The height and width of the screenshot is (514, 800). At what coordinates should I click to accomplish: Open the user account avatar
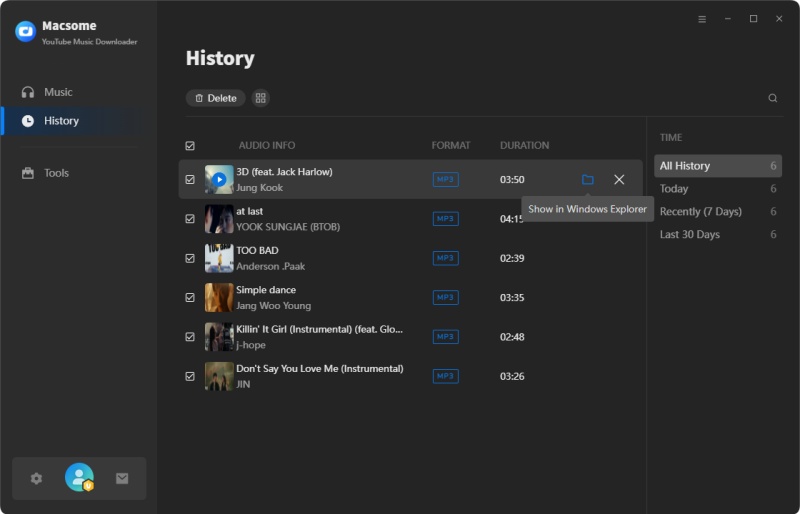click(x=80, y=477)
